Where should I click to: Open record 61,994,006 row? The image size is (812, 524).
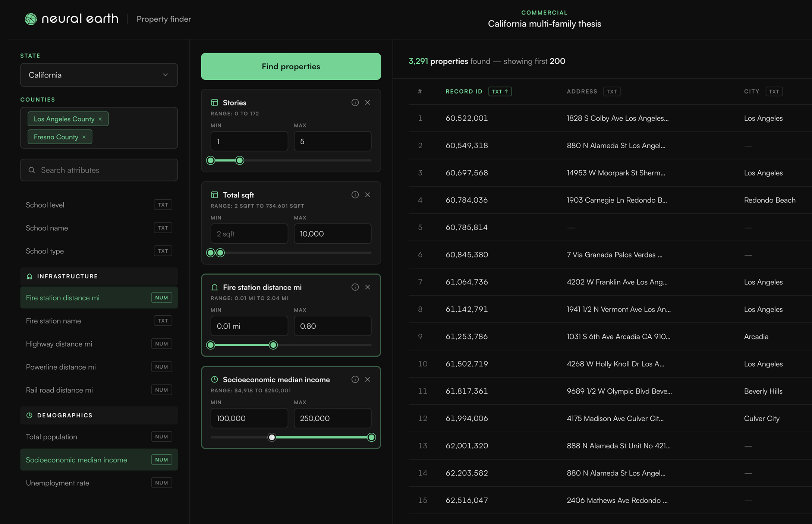[x=610, y=419]
